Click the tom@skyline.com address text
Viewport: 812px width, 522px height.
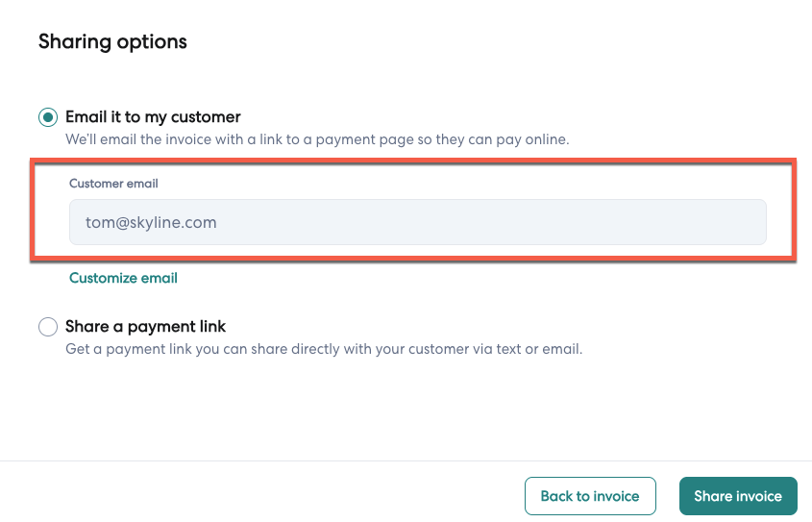click(151, 222)
